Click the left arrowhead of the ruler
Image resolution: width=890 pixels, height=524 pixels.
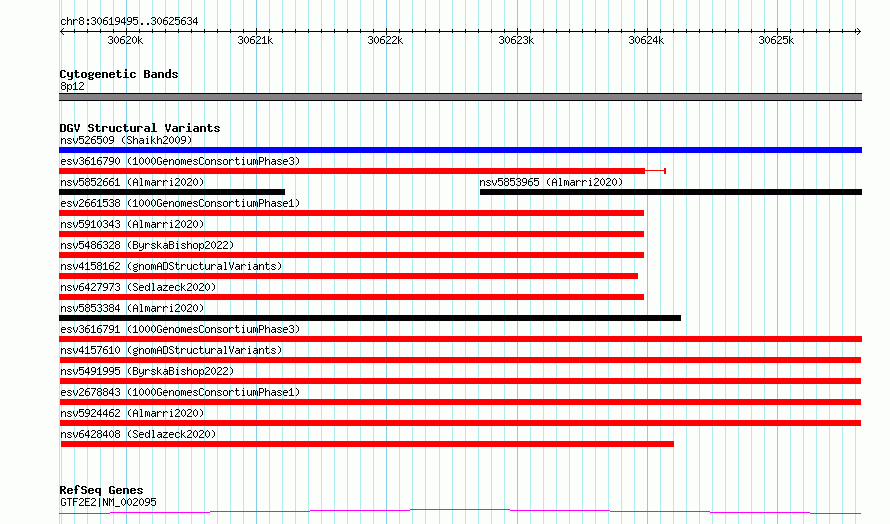click(62, 32)
